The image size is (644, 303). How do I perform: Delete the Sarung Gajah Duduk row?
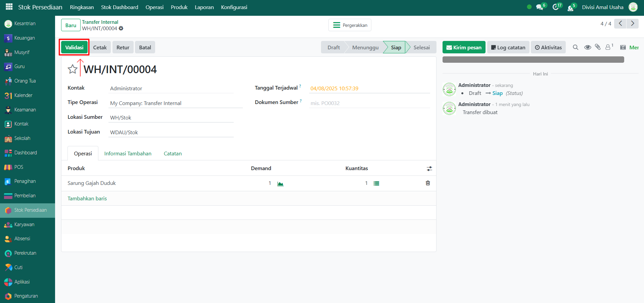coord(428,183)
